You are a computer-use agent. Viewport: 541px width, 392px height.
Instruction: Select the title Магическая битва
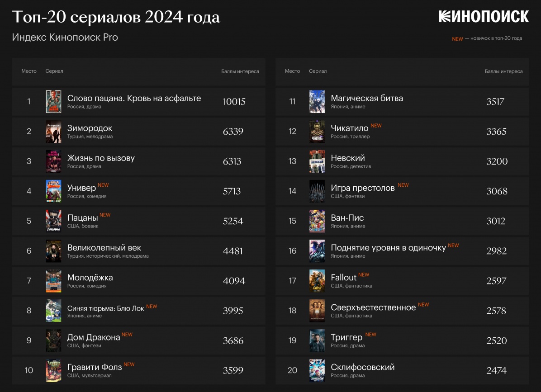pyautogui.click(x=367, y=98)
